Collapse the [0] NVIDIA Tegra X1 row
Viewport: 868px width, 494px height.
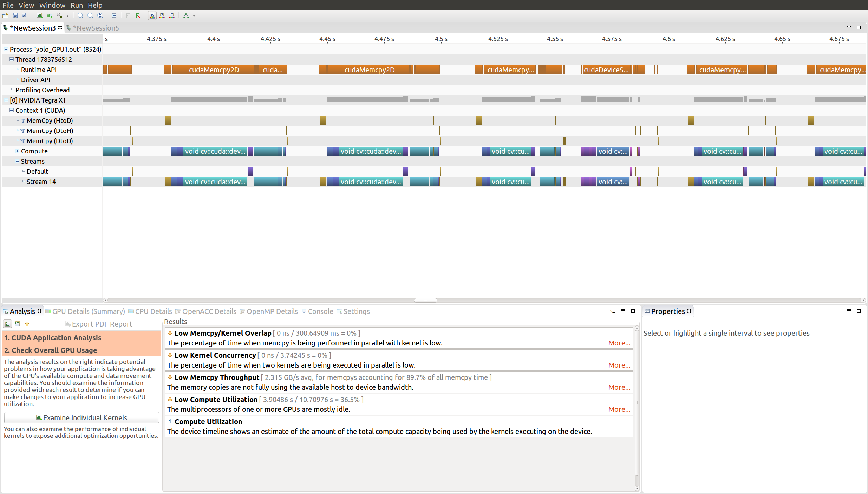click(6, 100)
